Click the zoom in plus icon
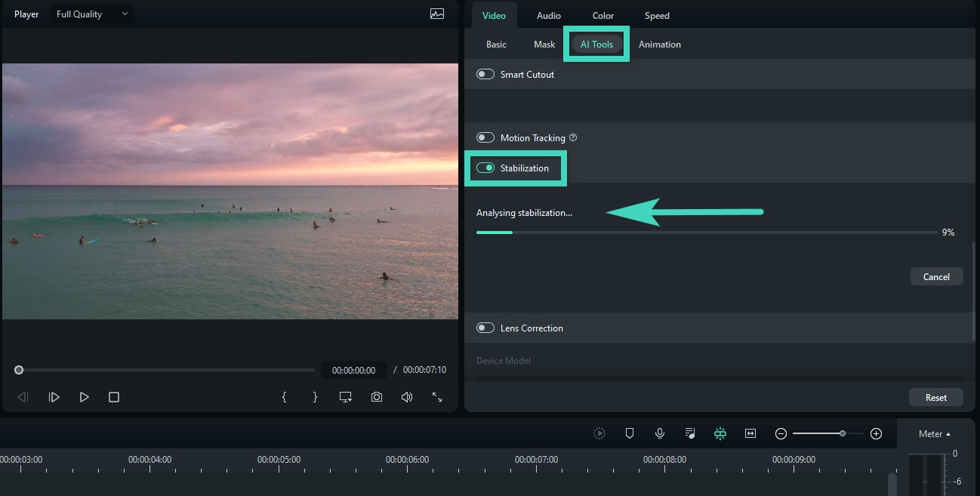Viewport: 980px width, 496px height. pyautogui.click(x=876, y=433)
